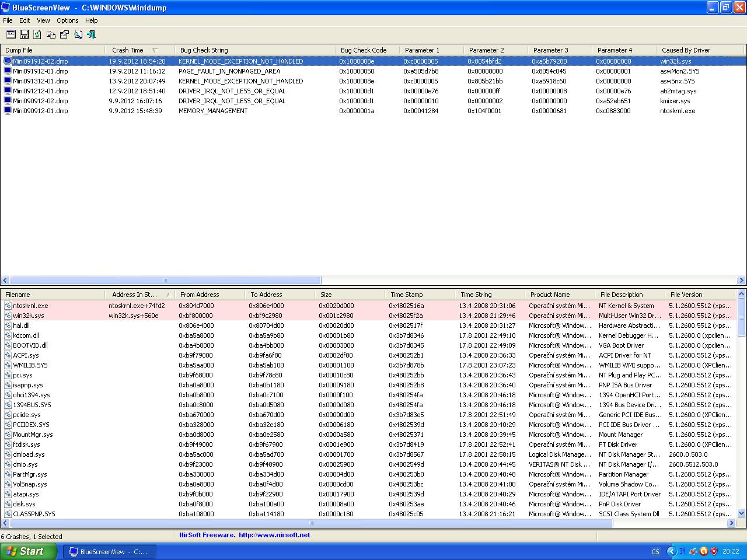747x560 pixels.
Task: Click the upper pane scroll right arrow
Action: tap(741, 281)
